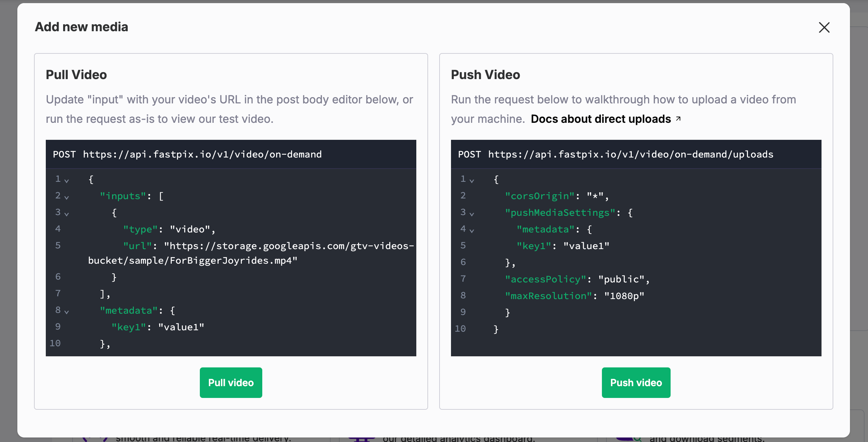The width and height of the screenshot is (868, 442).
Task: Click the "maxResolution": "1080p" line
Action: coord(575,296)
